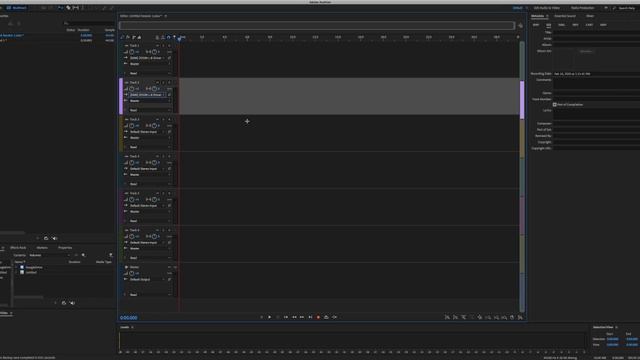This screenshot has height=360, width=640.
Task: Open the Markers panel tab
Action: (x=42, y=248)
